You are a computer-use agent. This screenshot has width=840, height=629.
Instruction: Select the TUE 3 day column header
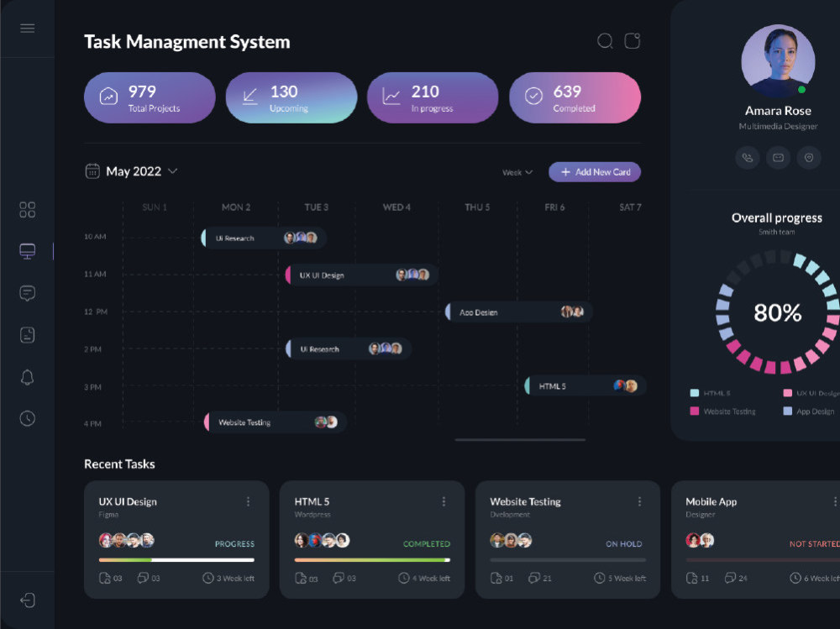coord(317,207)
